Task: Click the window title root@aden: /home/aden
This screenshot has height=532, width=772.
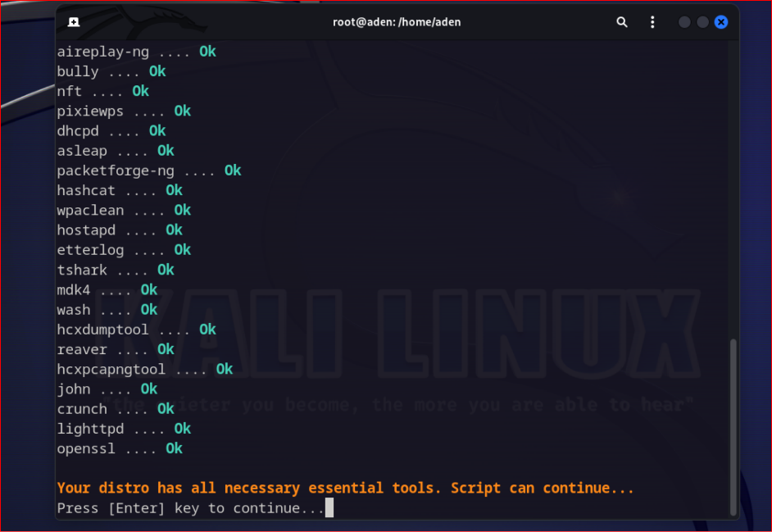Action: click(397, 22)
